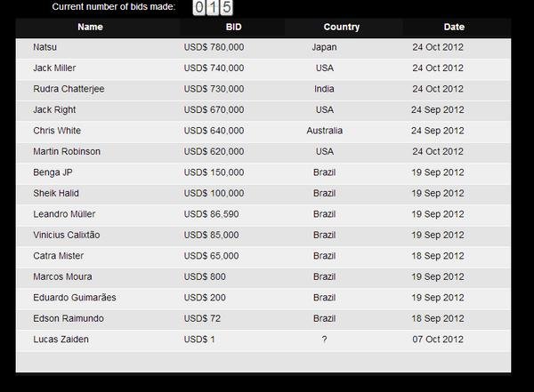The width and height of the screenshot is (534, 392).
Task: Click Leandro Müller's name
Action: pyautogui.click(x=64, y=214)
